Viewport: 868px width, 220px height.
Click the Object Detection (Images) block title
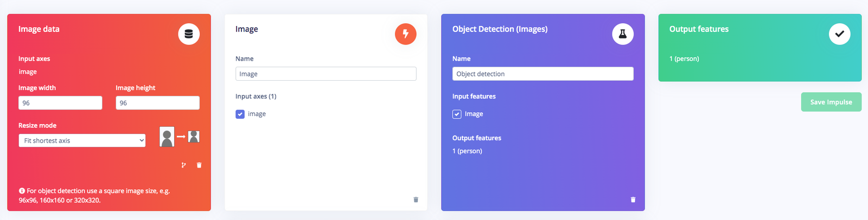(x=500, y=29)
